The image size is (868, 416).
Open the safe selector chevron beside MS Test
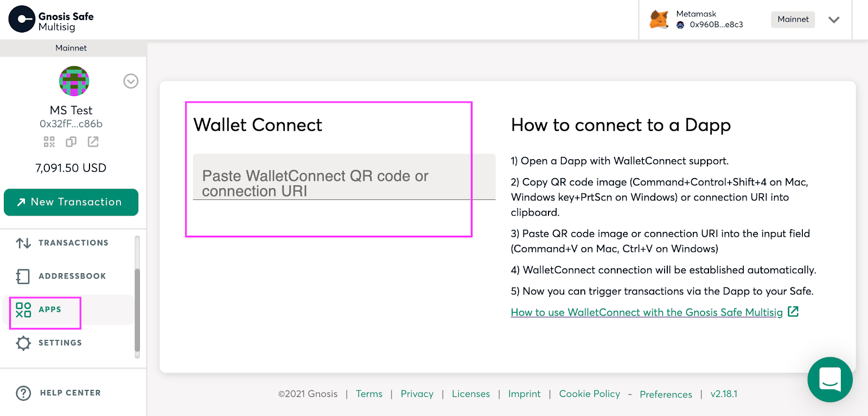[x=131, y=81]
